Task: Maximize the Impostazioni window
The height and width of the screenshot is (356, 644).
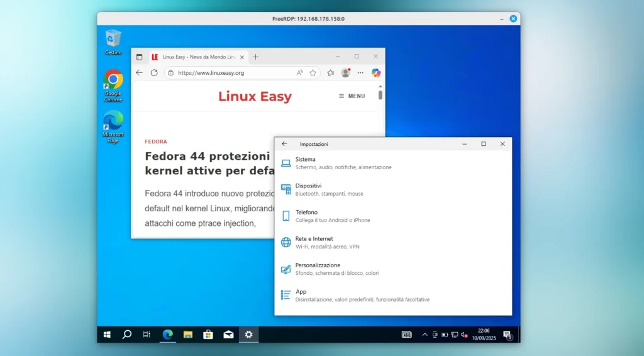Action: click(x=484, y=144)
